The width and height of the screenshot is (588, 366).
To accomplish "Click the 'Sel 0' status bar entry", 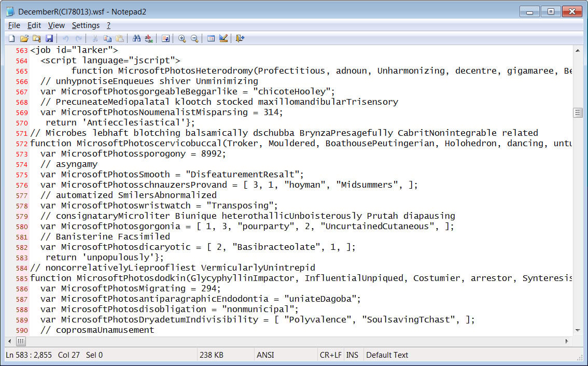I will [94, 355].
